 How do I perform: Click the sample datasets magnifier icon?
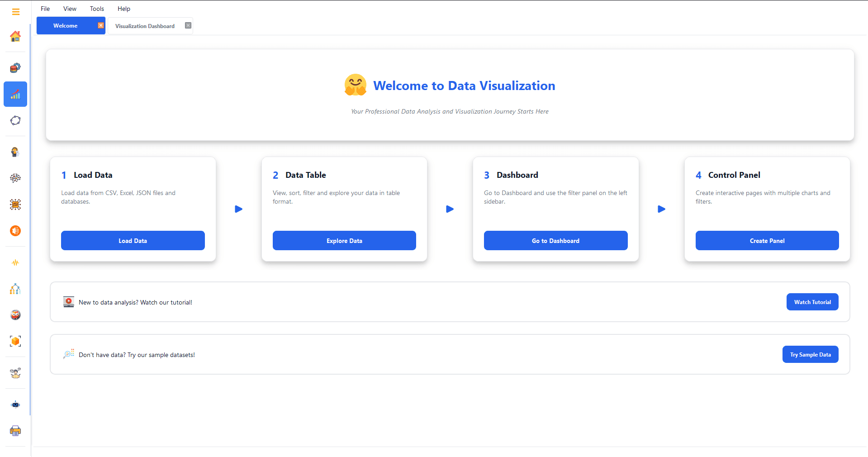point(69,354)
